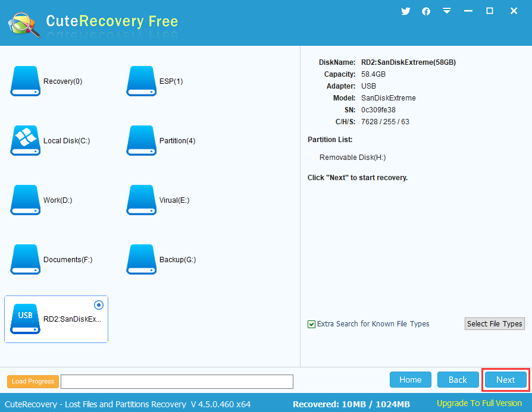Select the Backup(G:) drive icon
The height and width of the screenshot is (412, 532).
point(141,260)
